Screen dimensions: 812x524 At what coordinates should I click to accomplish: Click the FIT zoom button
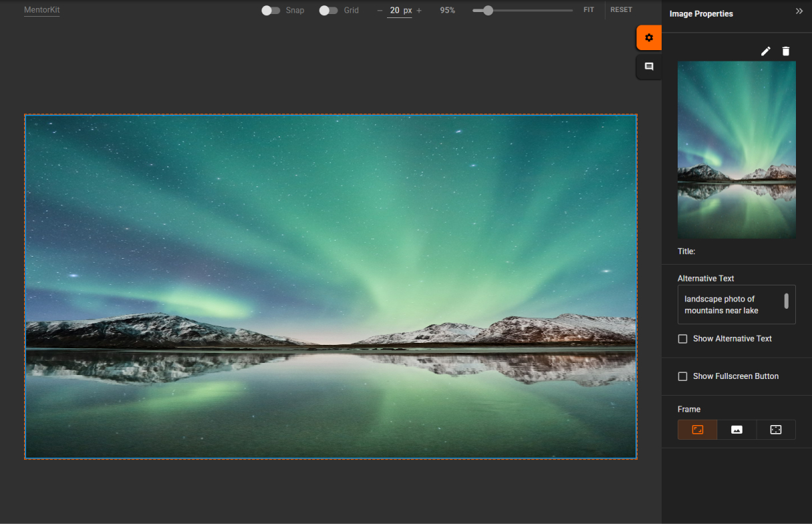click(x=589, y=10)
